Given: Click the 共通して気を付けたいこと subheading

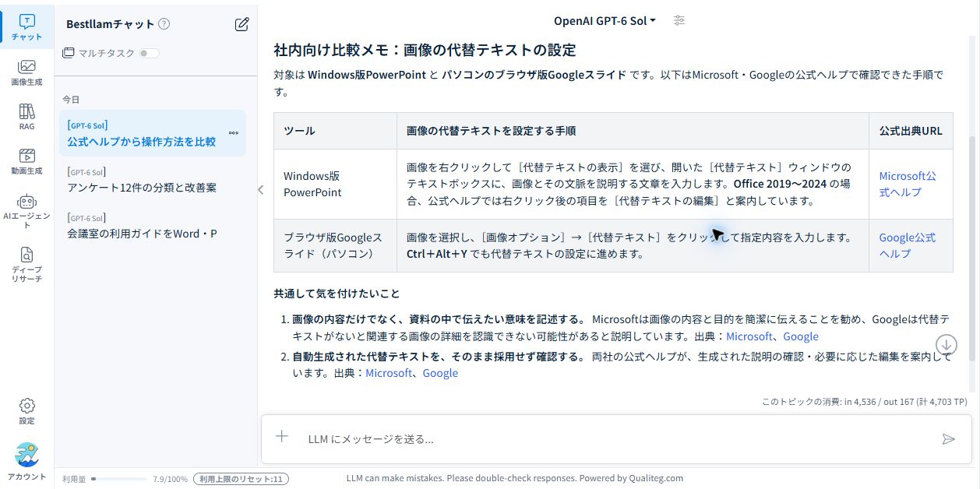Looking at the screenshot, I should (x=337, y=294).
